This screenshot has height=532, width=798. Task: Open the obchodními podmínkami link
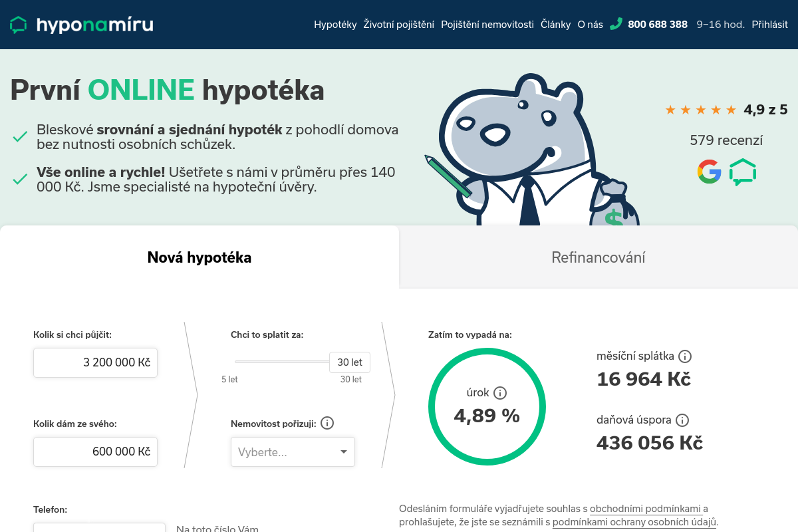[645, 509]
